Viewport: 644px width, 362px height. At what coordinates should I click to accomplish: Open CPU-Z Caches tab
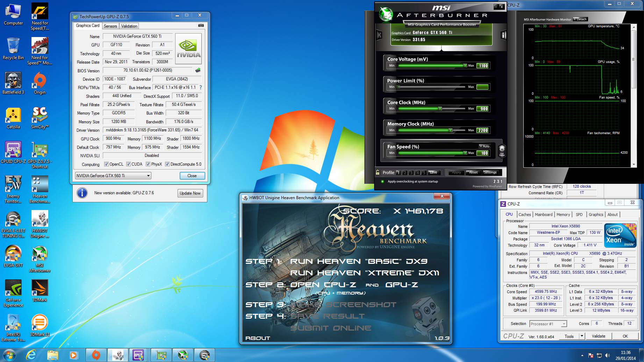pos(524,215)
